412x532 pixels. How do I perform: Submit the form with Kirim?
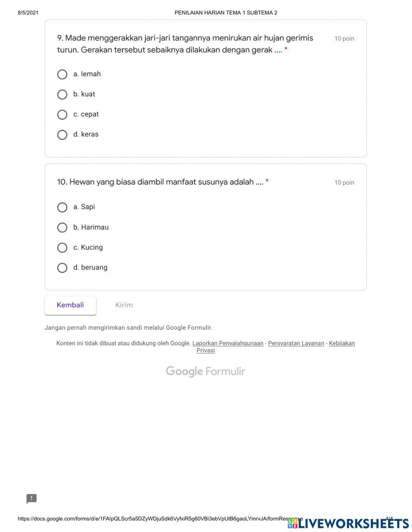pos(124,305)
